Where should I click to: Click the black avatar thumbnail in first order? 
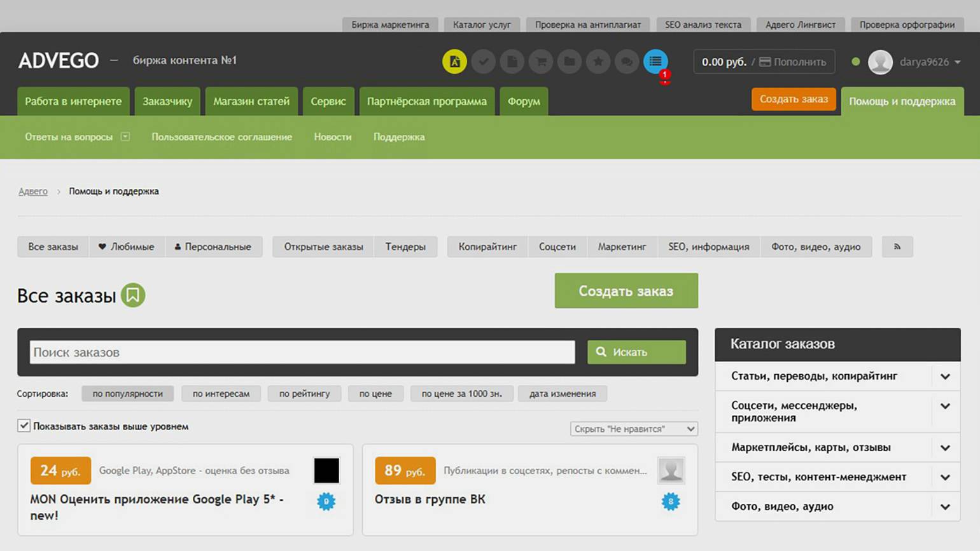pos(326,471)
